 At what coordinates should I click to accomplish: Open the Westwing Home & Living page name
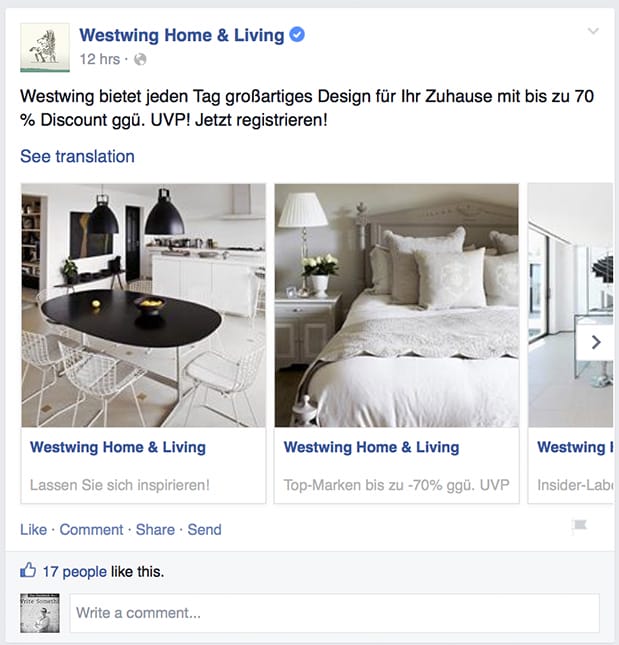(181, 35)
